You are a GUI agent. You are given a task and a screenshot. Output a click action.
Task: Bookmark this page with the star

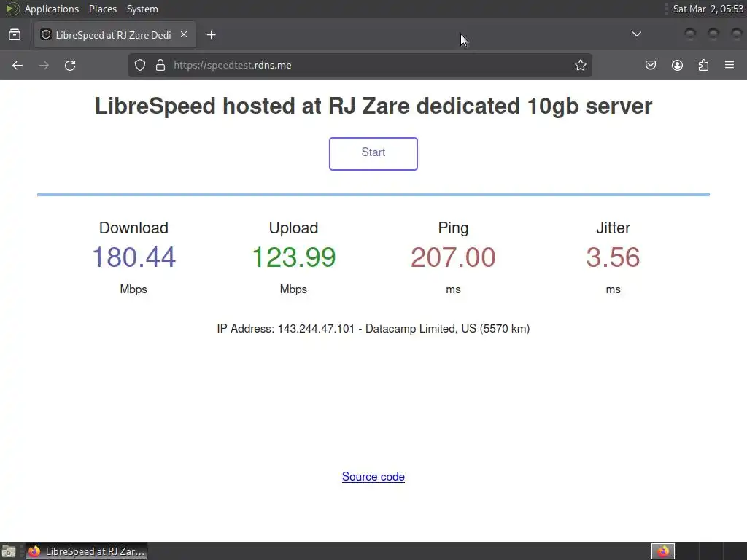(x=580, y=65)
